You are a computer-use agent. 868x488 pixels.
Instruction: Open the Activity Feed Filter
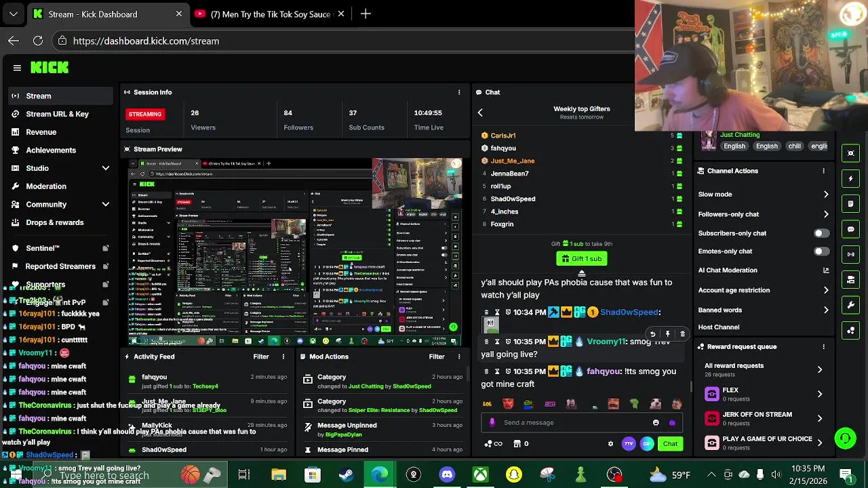[x=261, y=357]
